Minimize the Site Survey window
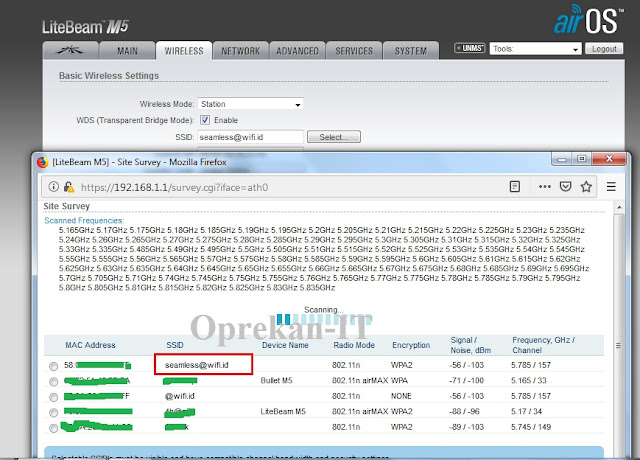The height and width of the screenshot is (460, 640). tap(562, 159)
